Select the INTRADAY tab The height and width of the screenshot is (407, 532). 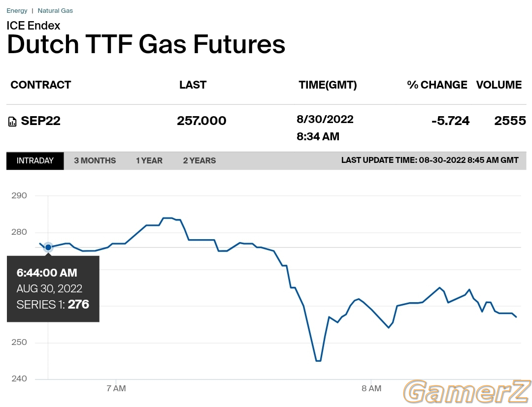click(x=35, y=160)
